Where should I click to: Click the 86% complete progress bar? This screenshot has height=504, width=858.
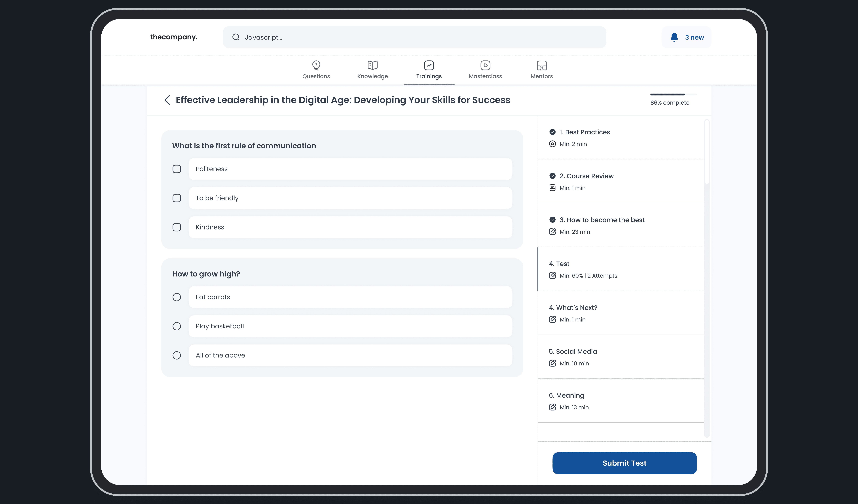673,95
